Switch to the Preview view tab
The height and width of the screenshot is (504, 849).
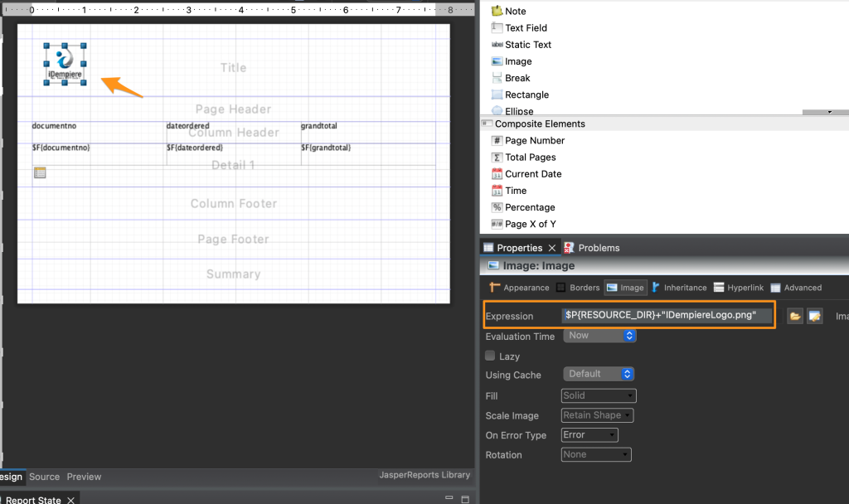[x=84, y=477]
